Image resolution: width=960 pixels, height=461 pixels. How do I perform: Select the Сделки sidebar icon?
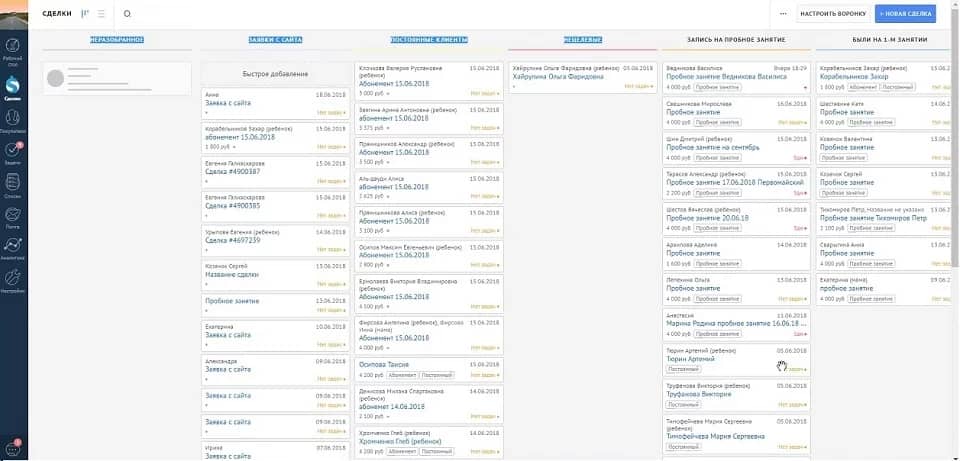coord(13,86)
